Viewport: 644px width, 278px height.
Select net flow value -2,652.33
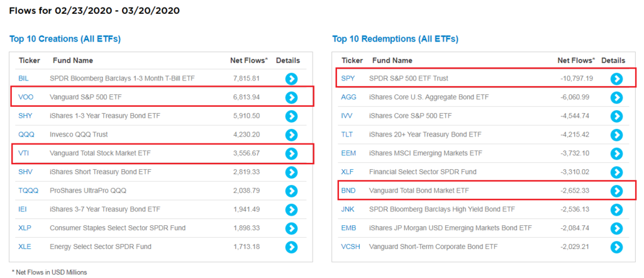pos(575,191)
